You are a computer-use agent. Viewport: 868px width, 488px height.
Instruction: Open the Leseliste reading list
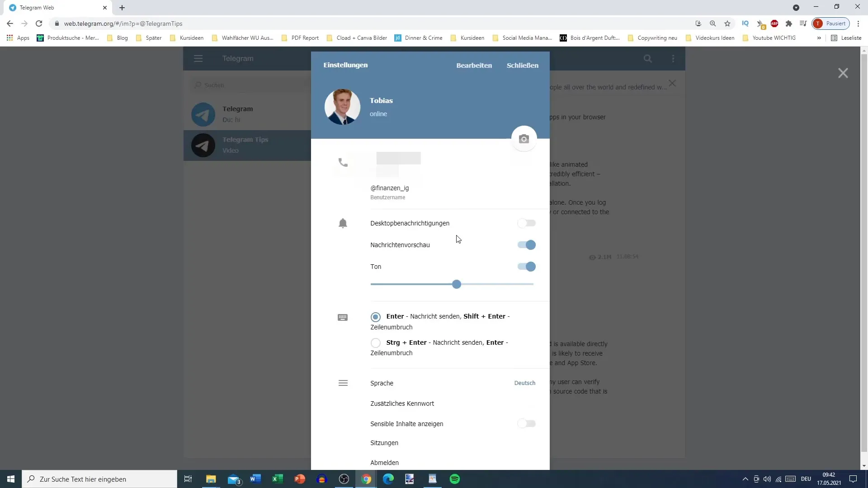[846, 38]
